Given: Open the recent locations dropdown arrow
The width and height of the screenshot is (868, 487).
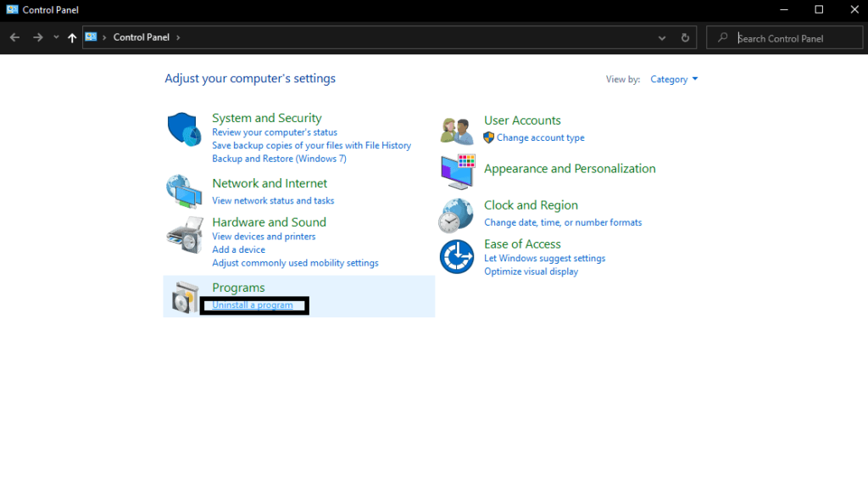Looking at the screenshot, I should [x=56, y=37].
